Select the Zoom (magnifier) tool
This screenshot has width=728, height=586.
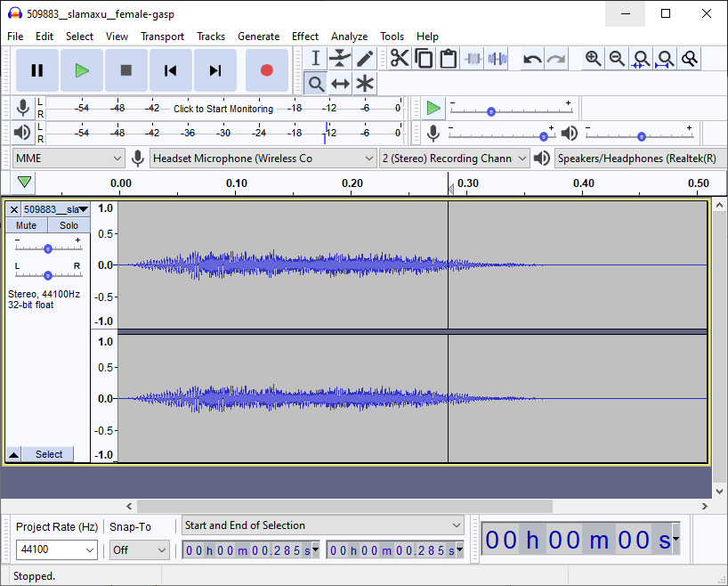pos(316,84)
